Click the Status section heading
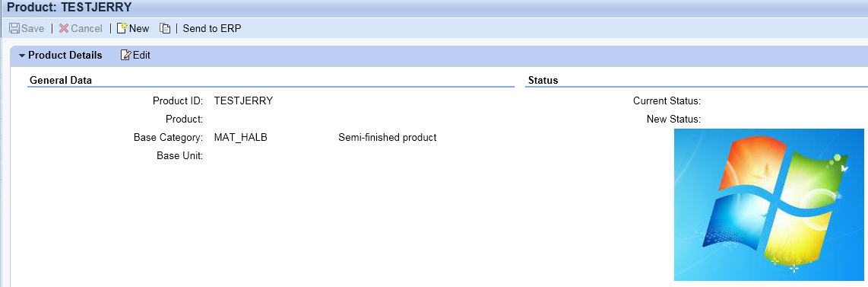 pos(543,81)
